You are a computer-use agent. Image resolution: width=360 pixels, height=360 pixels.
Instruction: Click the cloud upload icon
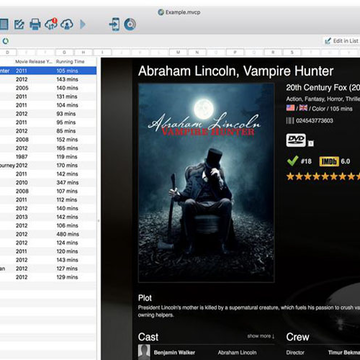[67, 24]
